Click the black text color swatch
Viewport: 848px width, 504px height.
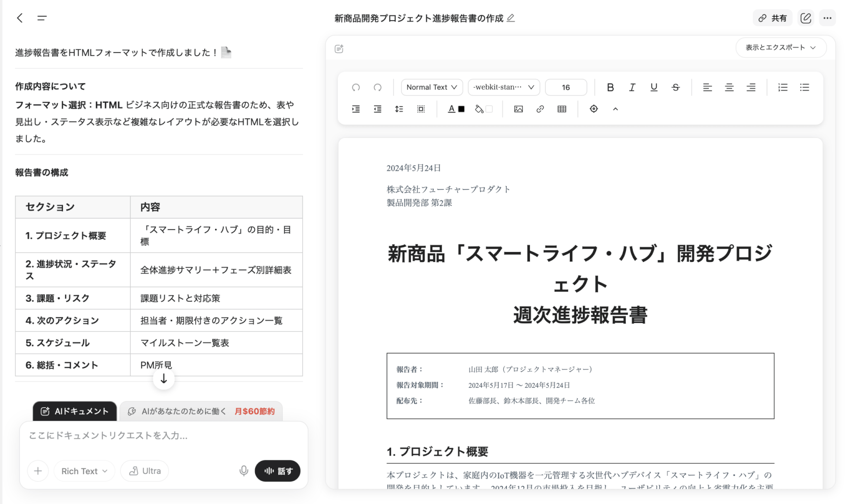(461, 109)
